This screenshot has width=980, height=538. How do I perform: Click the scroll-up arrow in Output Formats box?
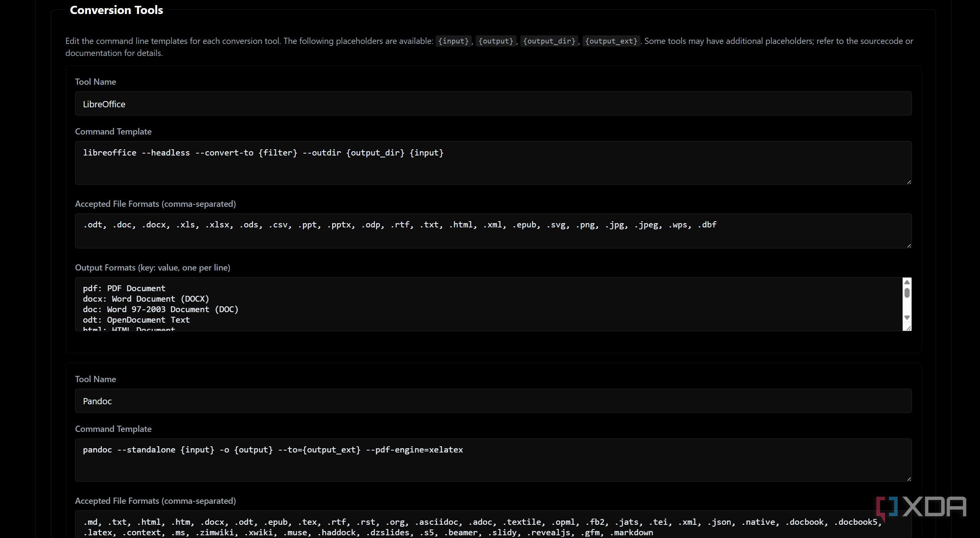907,282
